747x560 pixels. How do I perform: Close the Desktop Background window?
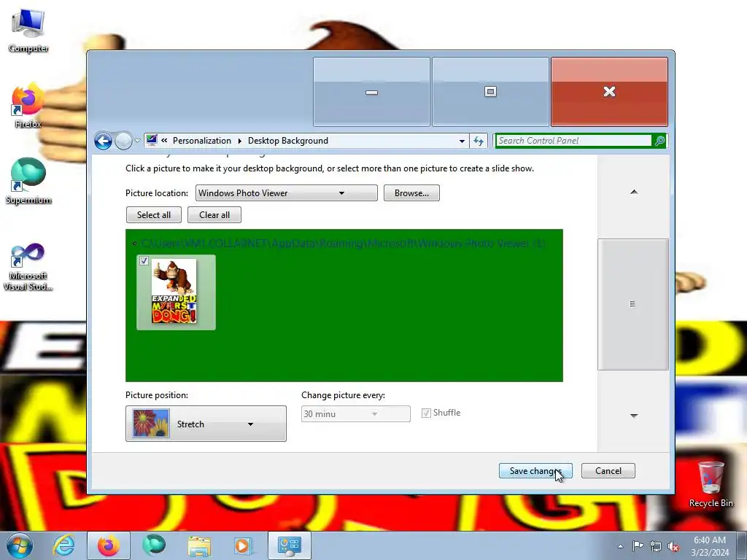tap(609, 92)
